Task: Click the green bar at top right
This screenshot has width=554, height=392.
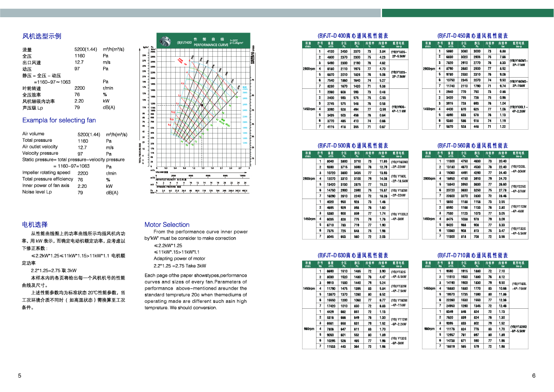Action: click(468, 13)
